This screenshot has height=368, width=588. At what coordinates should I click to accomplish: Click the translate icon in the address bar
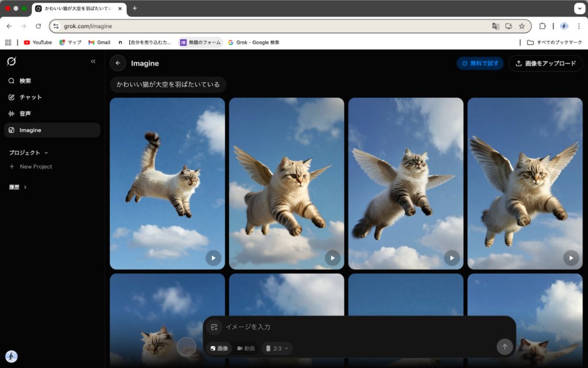[x=495, y=26]
